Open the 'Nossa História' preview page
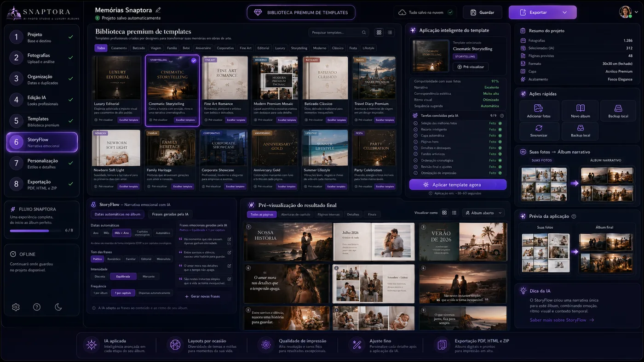Image resolution: width=644 pixels, height=362 pixels. 287,242
